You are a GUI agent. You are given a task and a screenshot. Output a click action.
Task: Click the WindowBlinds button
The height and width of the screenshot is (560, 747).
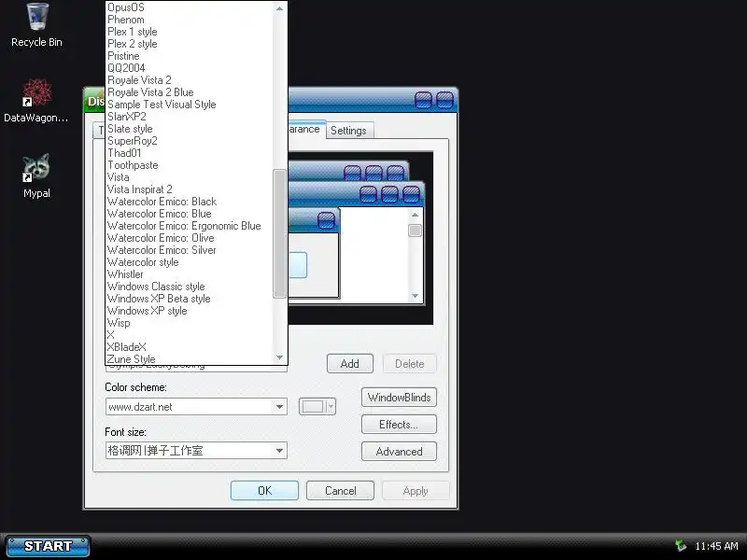coord(400,398)
